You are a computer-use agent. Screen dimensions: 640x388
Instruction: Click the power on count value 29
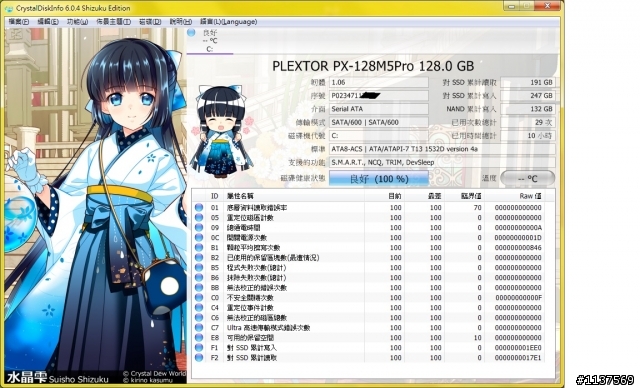coord(528,122)
